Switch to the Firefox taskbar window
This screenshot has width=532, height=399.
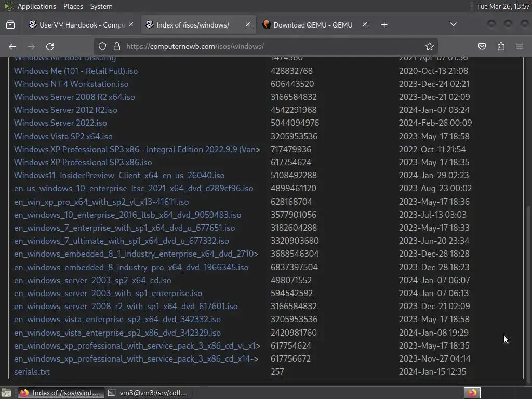[x=60, y=393]
